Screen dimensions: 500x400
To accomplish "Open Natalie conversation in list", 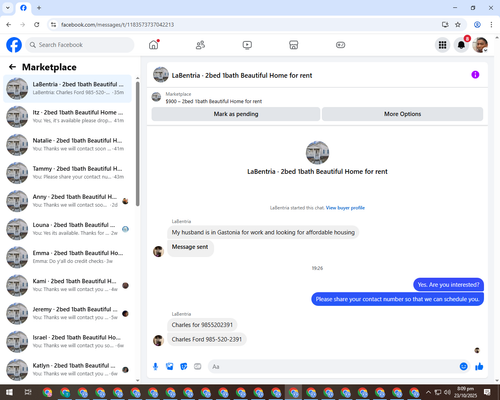I will pyautogui.click(x=67, y=145).
